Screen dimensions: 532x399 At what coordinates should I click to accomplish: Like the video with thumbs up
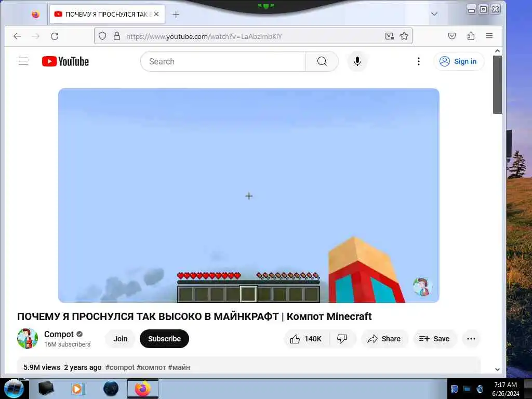306,339
